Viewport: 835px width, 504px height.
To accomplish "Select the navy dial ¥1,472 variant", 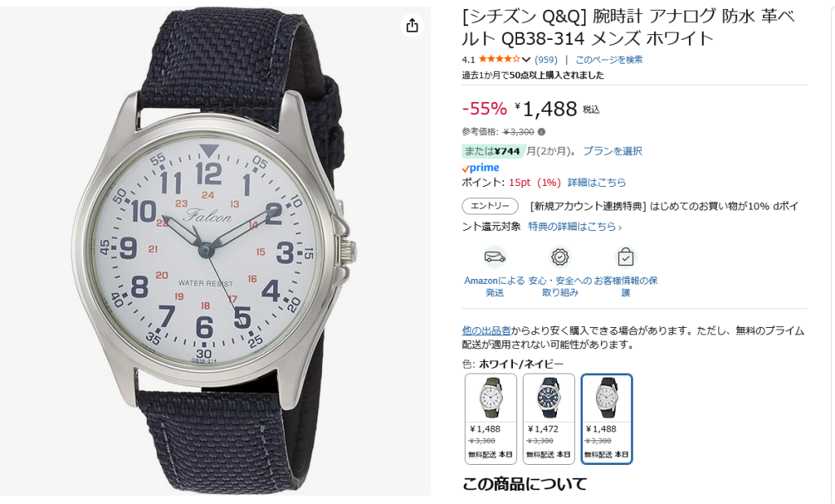I will click(549, 418).
